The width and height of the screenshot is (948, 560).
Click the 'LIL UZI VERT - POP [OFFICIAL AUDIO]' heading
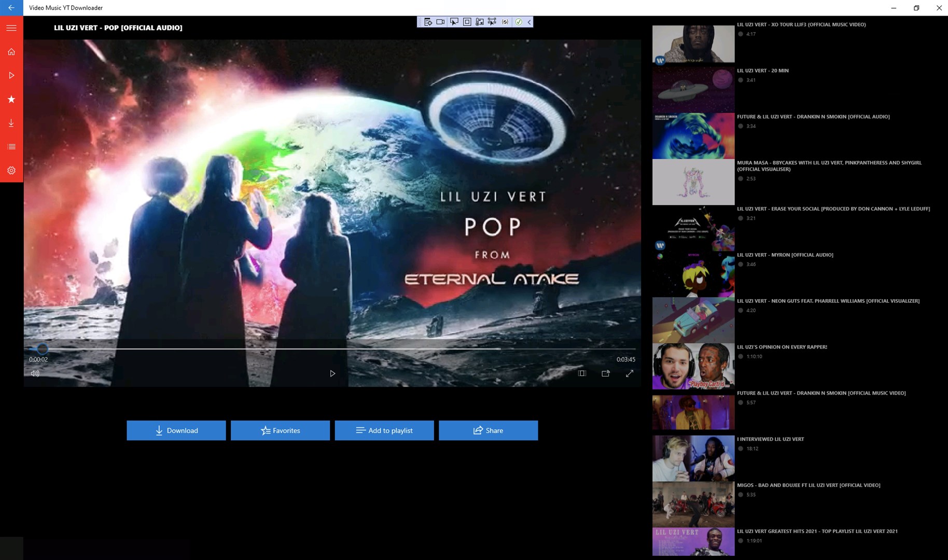(x=118, y=27)
